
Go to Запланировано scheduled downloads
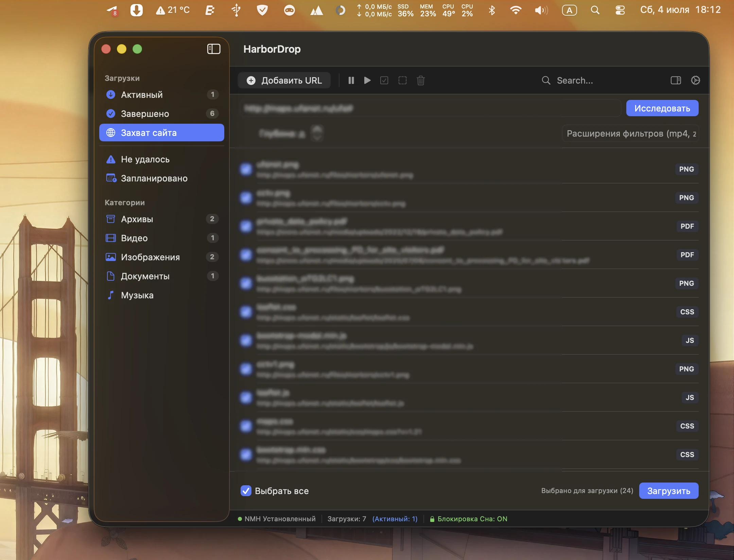click(162, 178)
